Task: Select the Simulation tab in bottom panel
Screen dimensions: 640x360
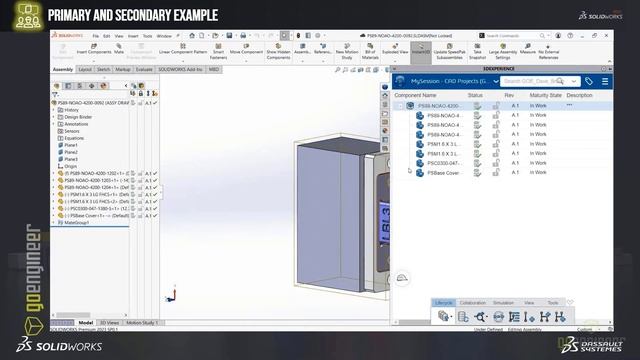Action: coord(503,303)
